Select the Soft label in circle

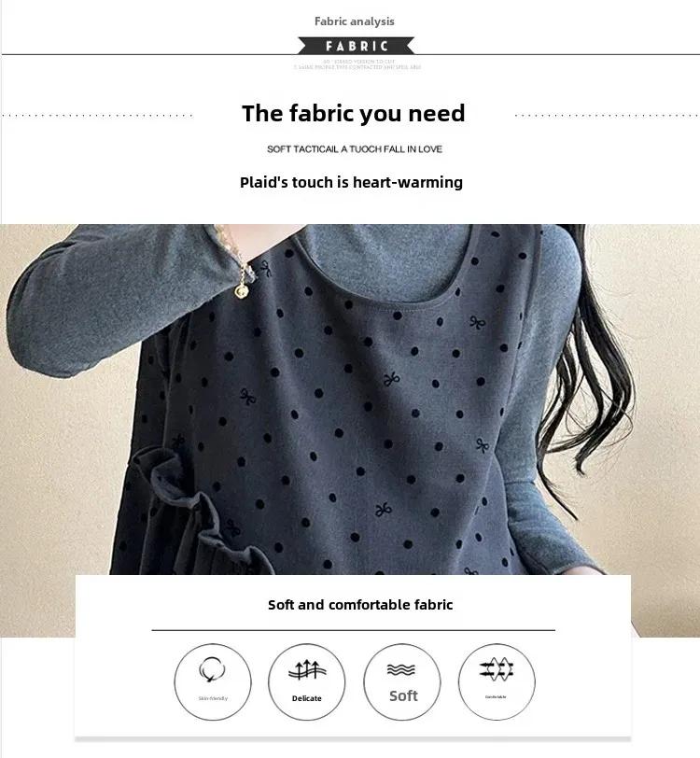pyautogui.click(x=403, y=696)
